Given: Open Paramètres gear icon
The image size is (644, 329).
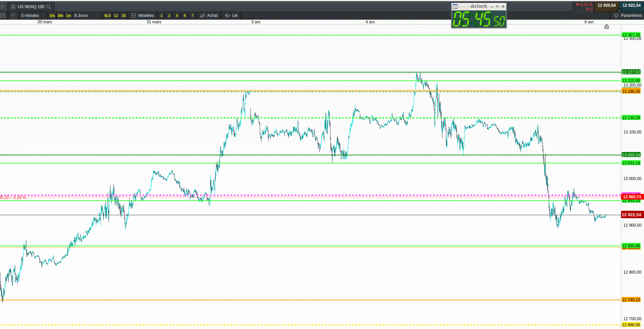Looking at the screenshot, I should [616, 15].
